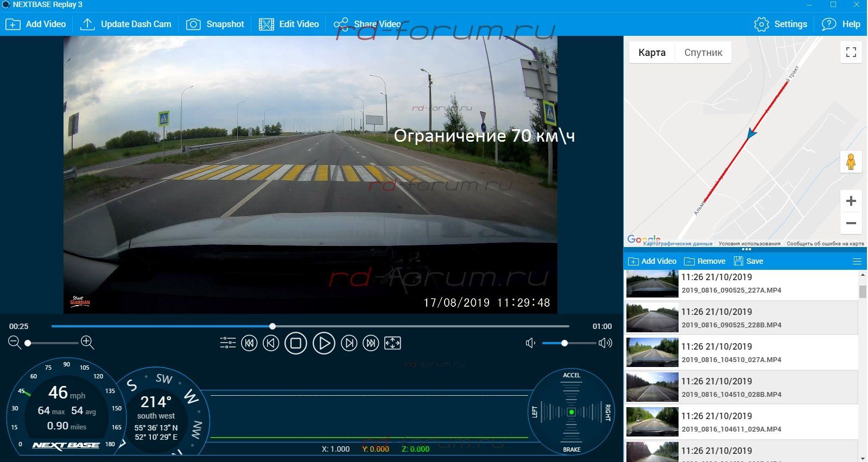The height and width of the screenshot is (462, 868).
Task: Zoom in on the map
Action: pyautogui.click(x=851, y=201)
